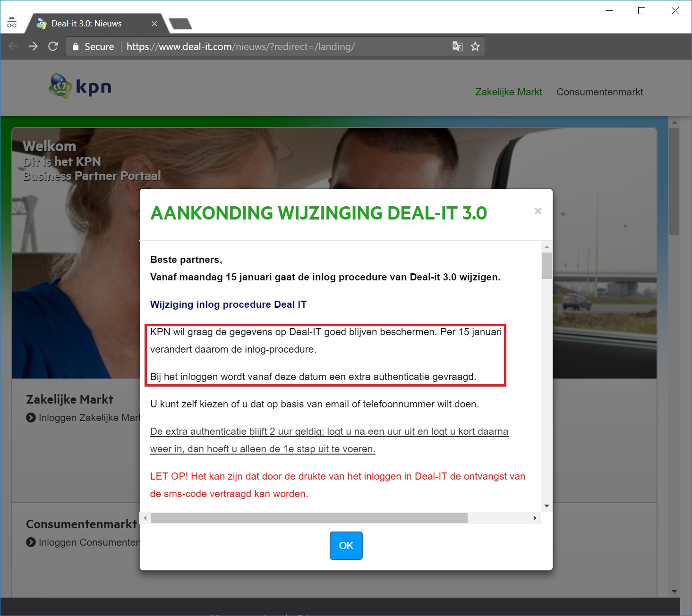The image size is (692, 616).
Task: Open a new browser tab
Action: point(180,24)
